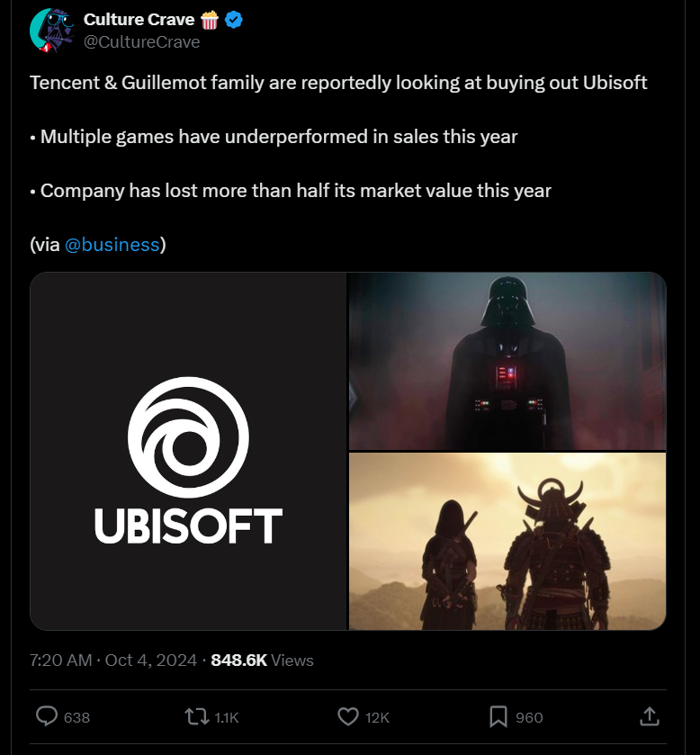Click the 848.6K Views count
The width and height of the screenshot is (700, 755).
(263, 661)
